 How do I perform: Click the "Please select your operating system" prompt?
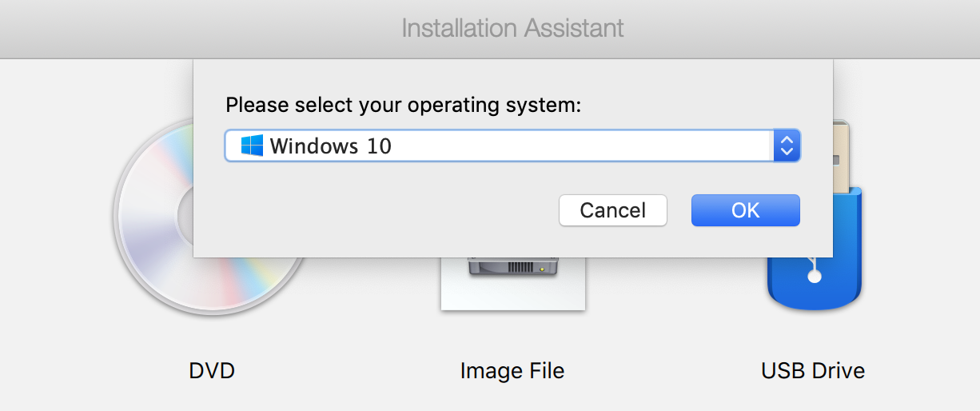pos(404,106)
